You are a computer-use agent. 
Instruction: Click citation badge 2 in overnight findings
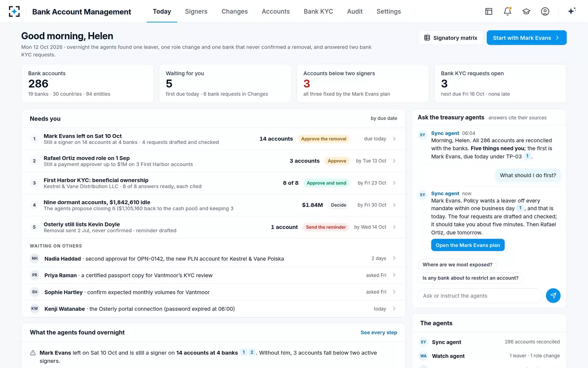[x=252, y=352]
